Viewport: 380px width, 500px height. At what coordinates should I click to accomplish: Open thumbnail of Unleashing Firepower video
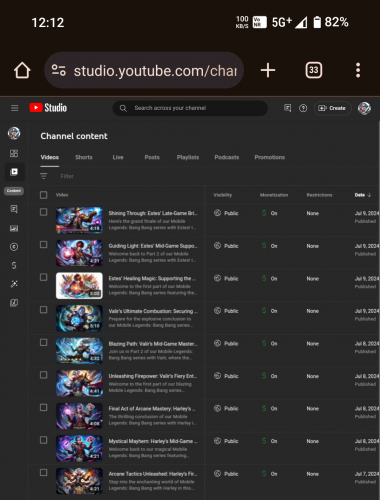point(79,383)
